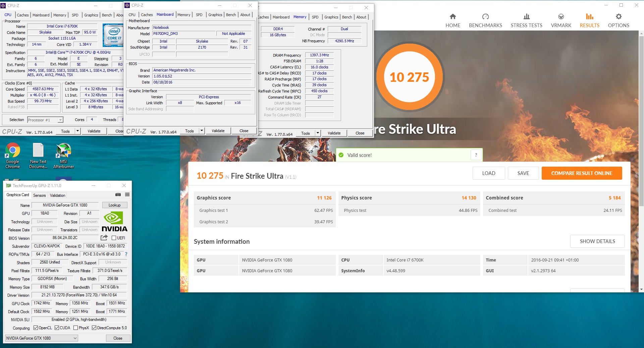The image size is (644, 348).
Task: Click 3DMark scrollbar down arrow
Action: click(641, 289)
